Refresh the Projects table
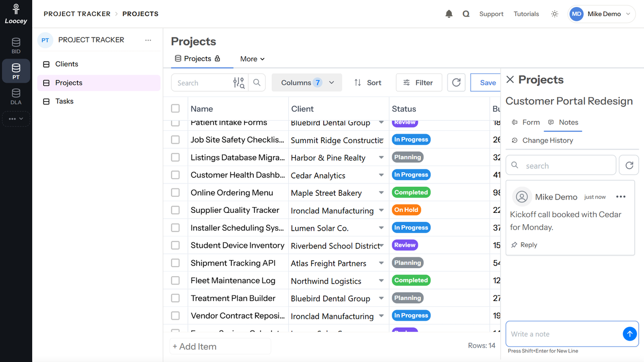Screen dimensions: 644x362 pos(456,83)
